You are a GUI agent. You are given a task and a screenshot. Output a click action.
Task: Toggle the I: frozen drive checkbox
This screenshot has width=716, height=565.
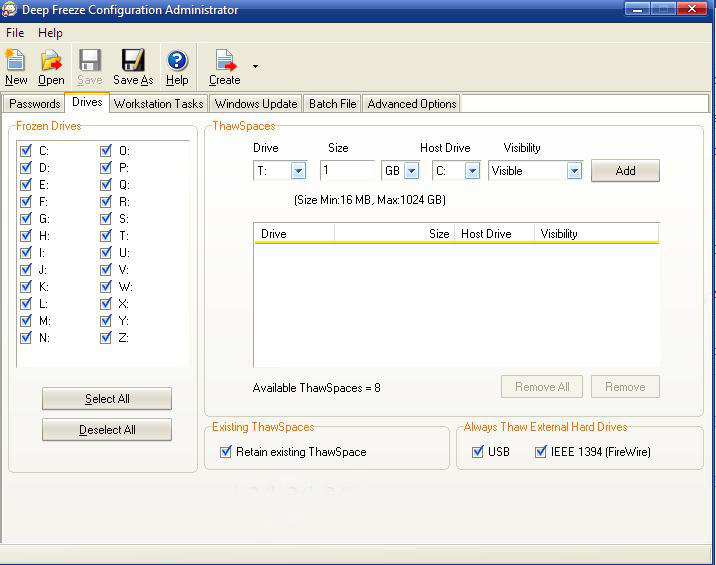tap(26, 253)
